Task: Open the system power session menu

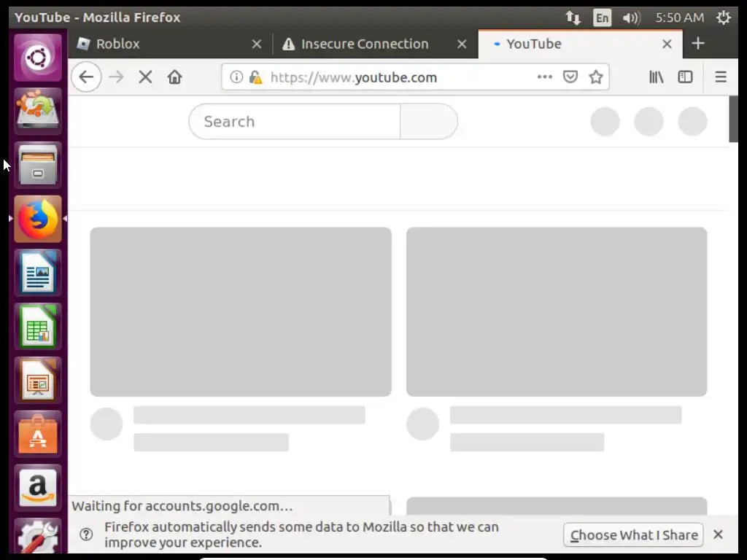Action: (724, 17)
